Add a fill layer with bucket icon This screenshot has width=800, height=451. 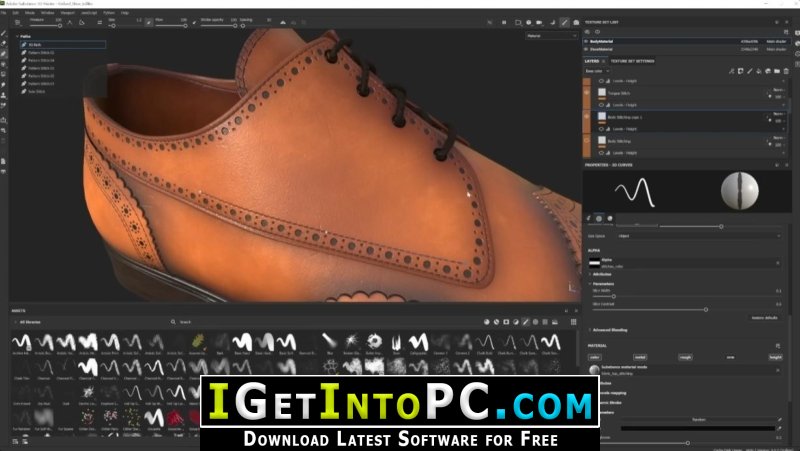pyautogui.click(x=759, y=71)
